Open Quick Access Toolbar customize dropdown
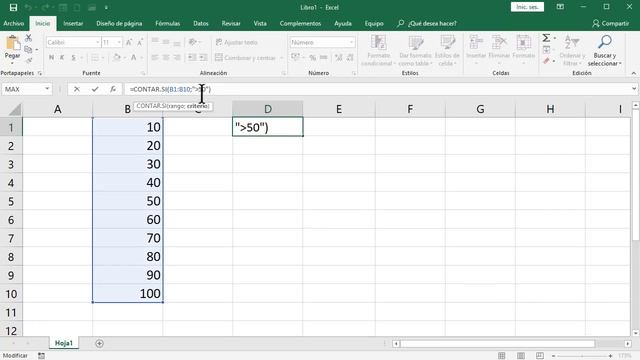The image size is (640, 360). tap(106, 7)
